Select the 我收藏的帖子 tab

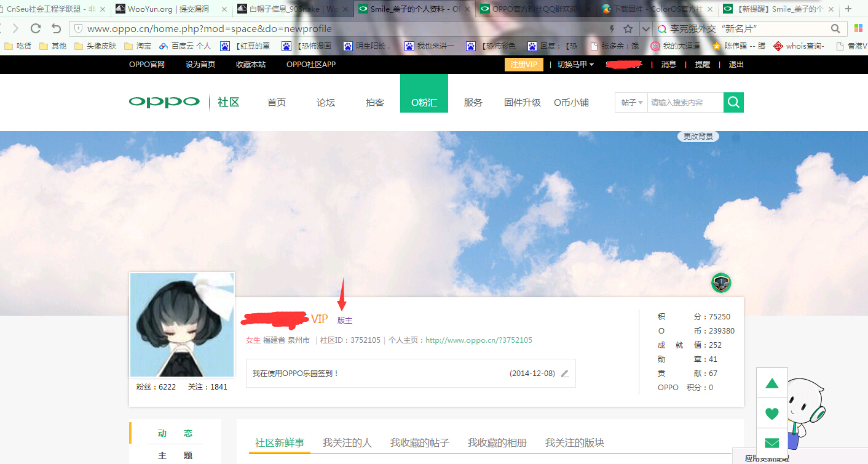(420, 443)
